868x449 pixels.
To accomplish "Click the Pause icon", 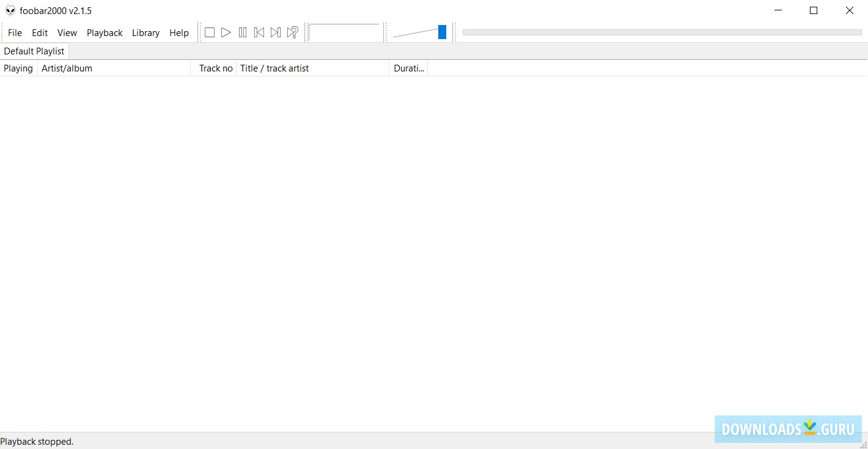I will 243,32.
